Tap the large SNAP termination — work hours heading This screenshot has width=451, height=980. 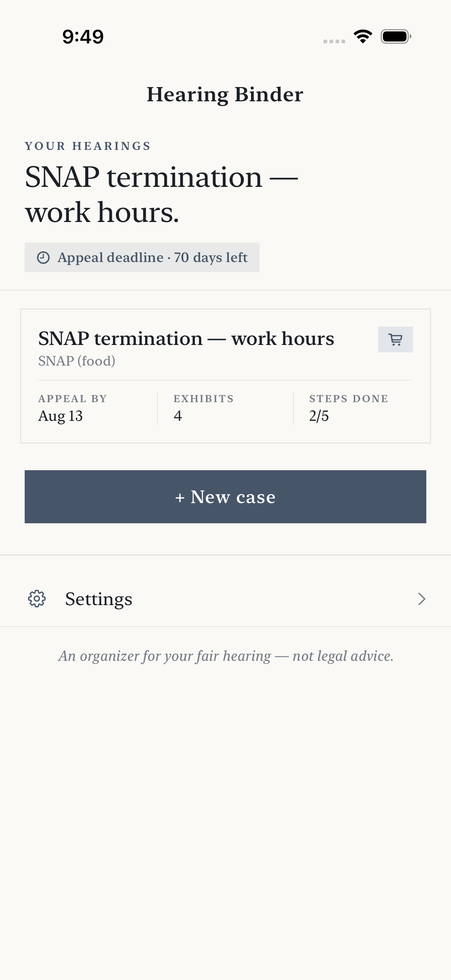[x=162, y=194]
